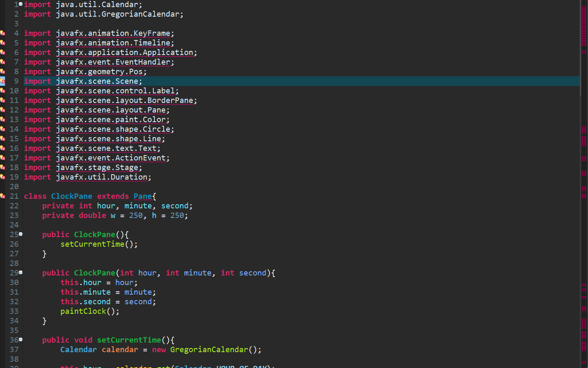
Task: Click the error icon for Color import line
Action: (2, 120)
